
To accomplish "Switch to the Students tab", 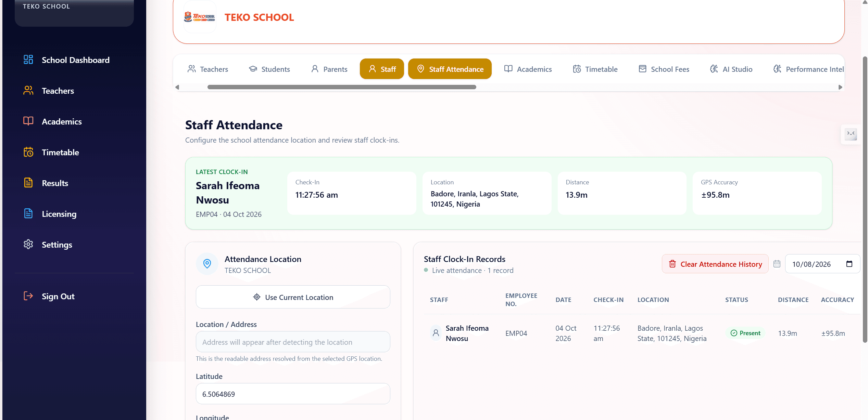I will [x=269, y=69].
